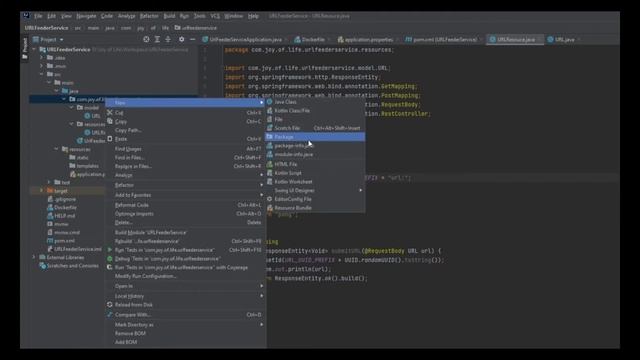Collapse the model package arrow

tap(72, 107)
